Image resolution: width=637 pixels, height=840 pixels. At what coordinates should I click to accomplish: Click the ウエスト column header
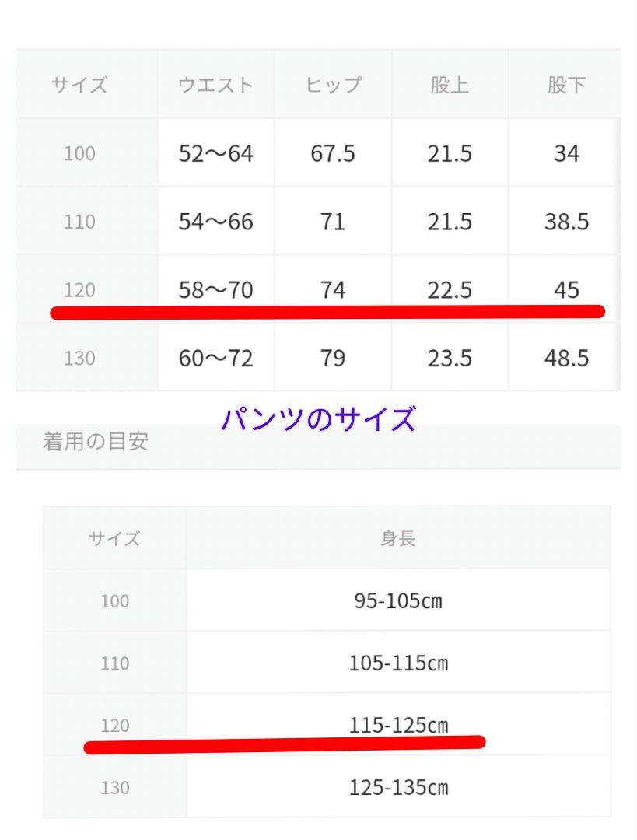[x=215, y=85]
